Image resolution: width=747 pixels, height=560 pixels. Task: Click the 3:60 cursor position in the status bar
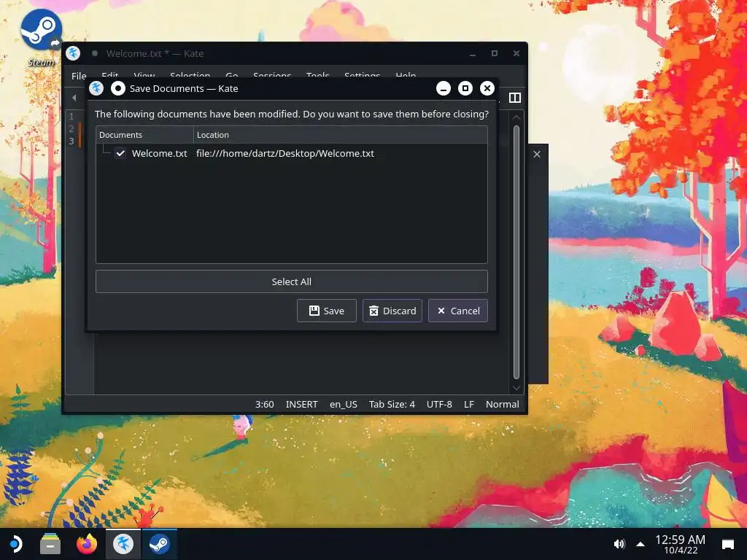[264, 404]
